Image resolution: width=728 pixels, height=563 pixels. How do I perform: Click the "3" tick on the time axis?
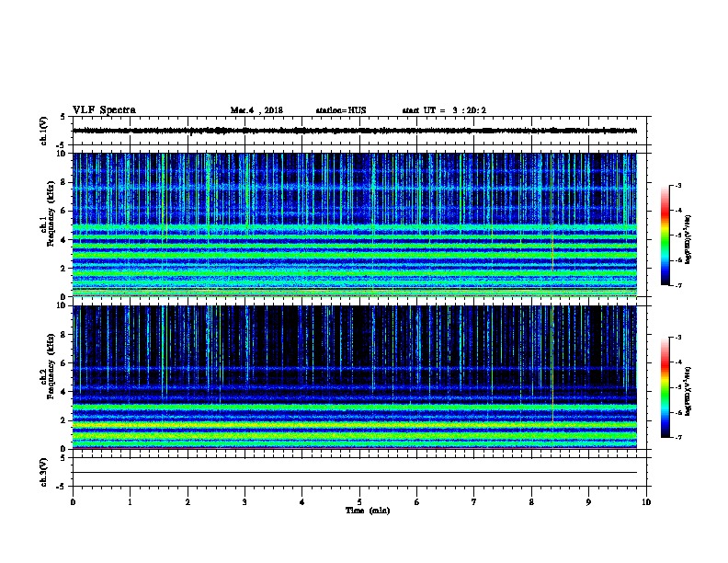(245, 502)
